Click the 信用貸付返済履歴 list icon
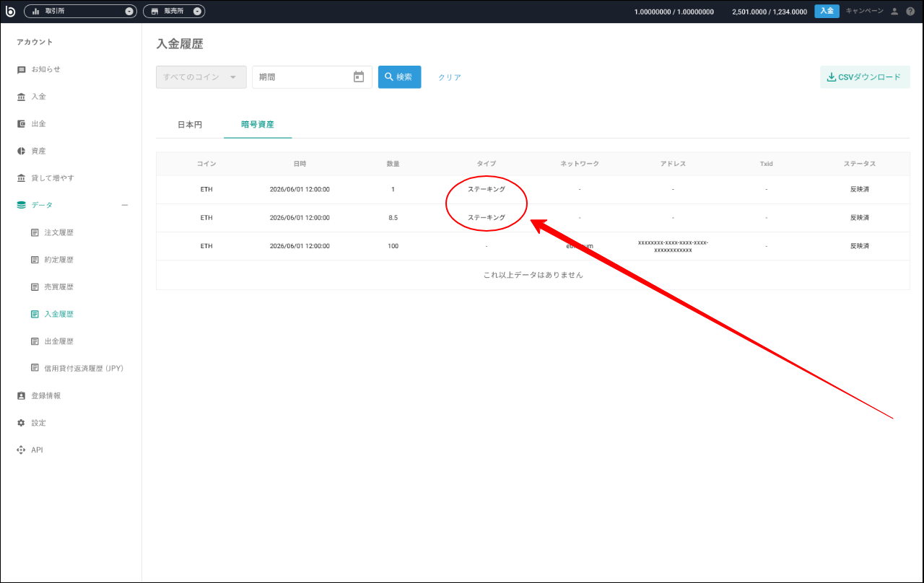The height and width of the screenshot is (583, 924). 35,368
